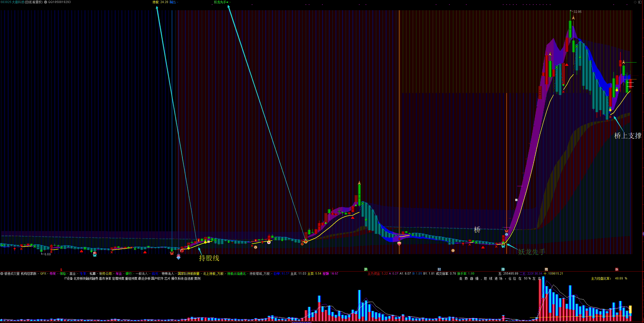Image resolution: width=644 pixels, height=323 pixels.
Task: Click the green 跌 event marker icon
Action: (x=366, y=269)
